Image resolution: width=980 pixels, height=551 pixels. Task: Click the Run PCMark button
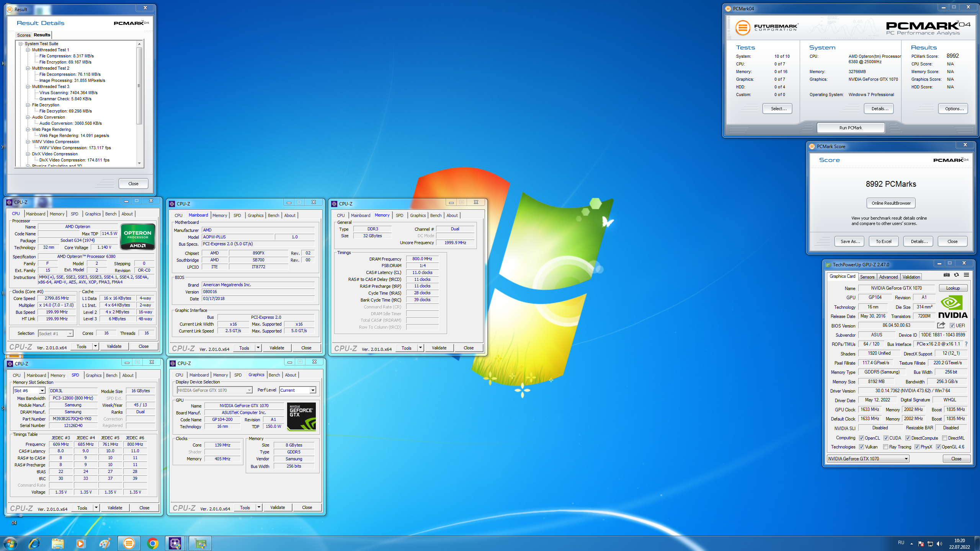coord(851,128)
